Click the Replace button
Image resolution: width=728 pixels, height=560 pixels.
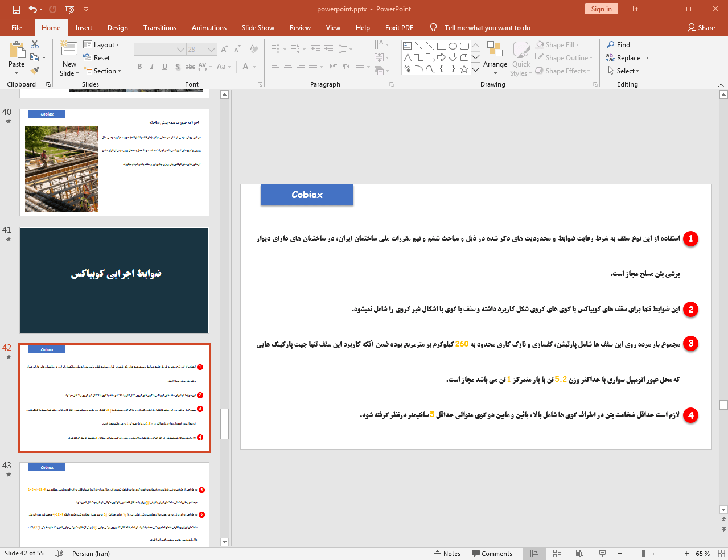[x=623, y=58]
